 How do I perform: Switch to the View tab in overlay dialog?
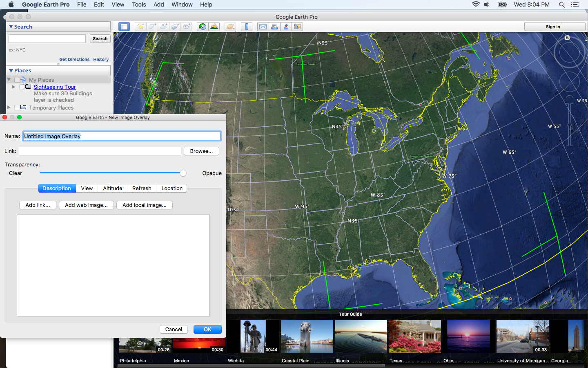(x=87, y=188)
